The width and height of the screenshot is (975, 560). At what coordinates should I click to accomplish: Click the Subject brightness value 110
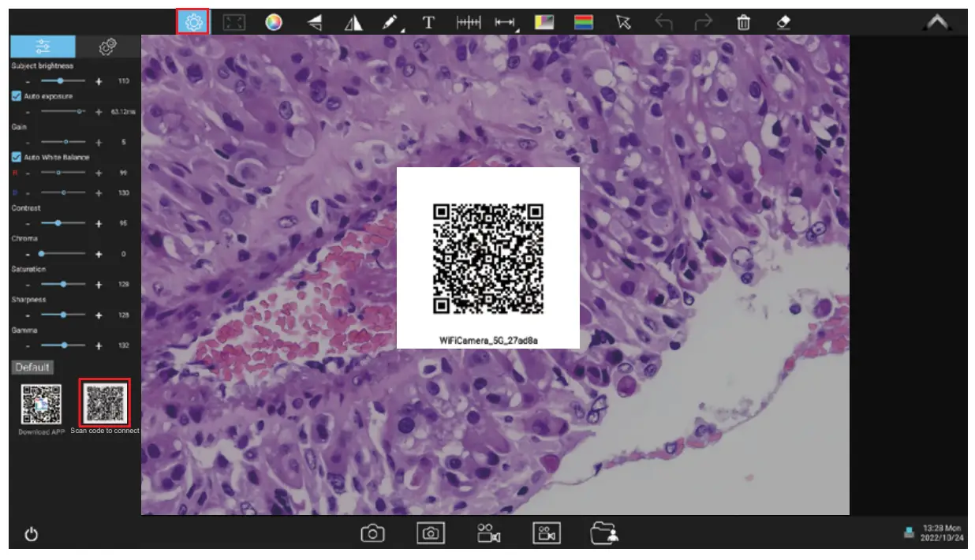point(123,81)
